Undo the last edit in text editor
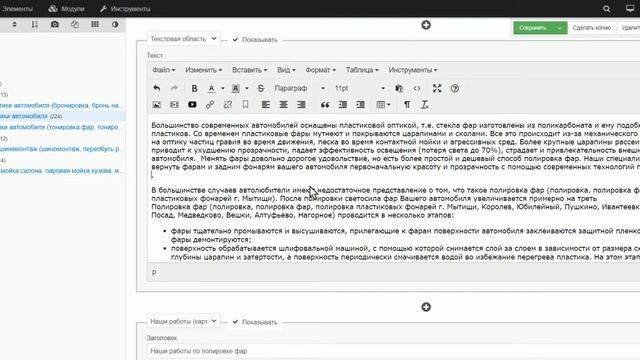Viewport: 640px width, 360px height. (157, 88)
